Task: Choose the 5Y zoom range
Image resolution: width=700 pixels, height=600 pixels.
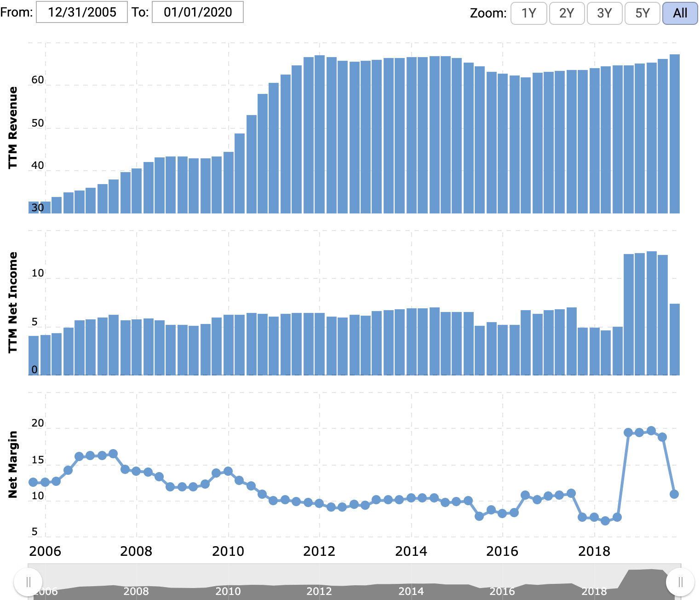Action: coord(643,13)
